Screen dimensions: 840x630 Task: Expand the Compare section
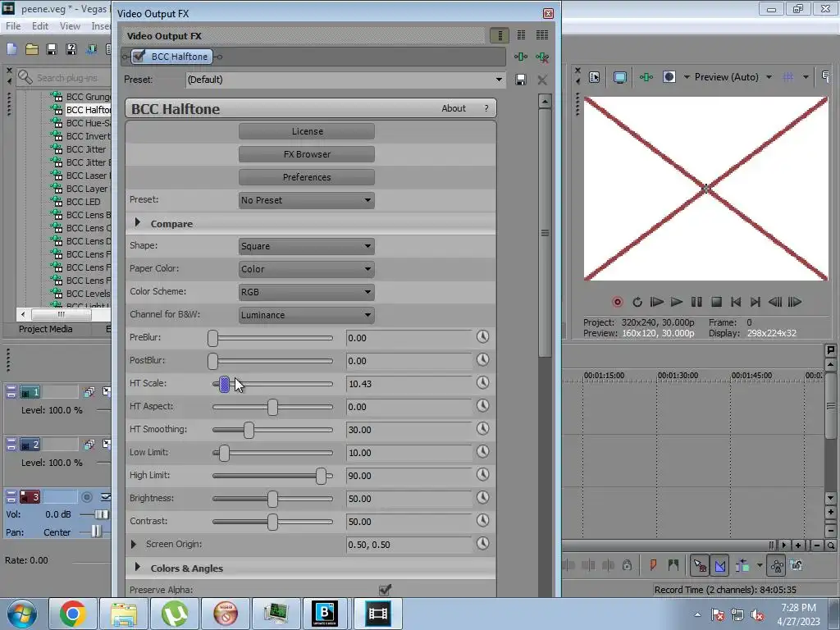(x=138, y=222)
